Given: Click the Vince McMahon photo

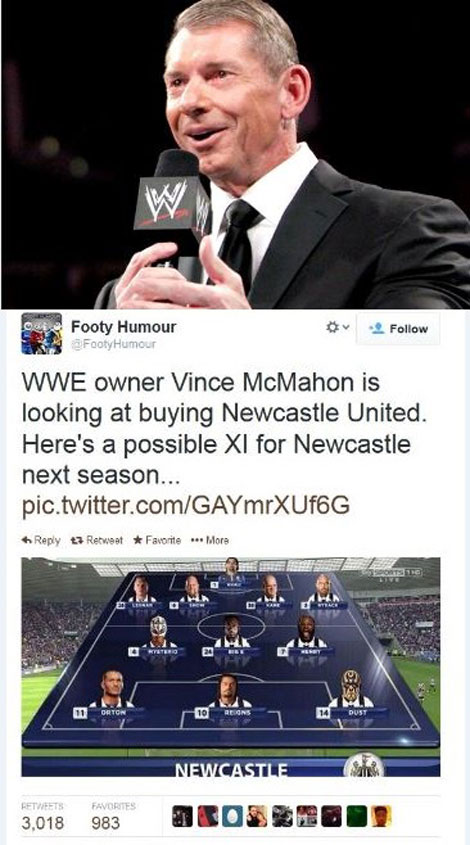Looking at the screenshot, I should (x=235, y=154).
